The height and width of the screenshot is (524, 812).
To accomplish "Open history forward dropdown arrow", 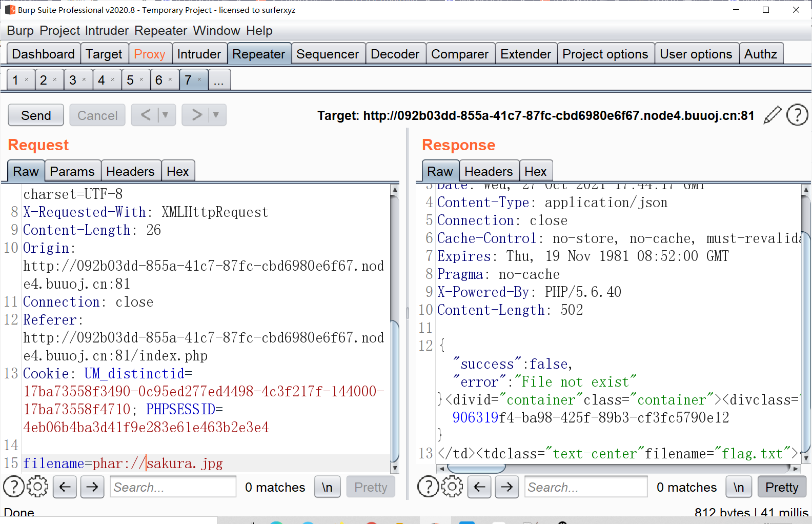I will 216,115.
